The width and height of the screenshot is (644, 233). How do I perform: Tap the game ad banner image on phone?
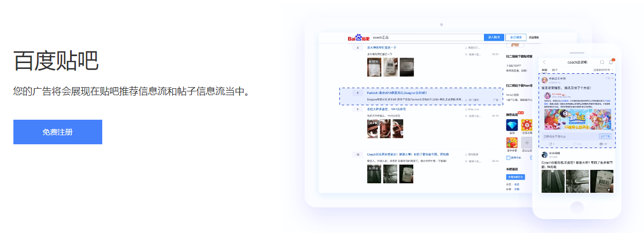click(x=578, y=119)
